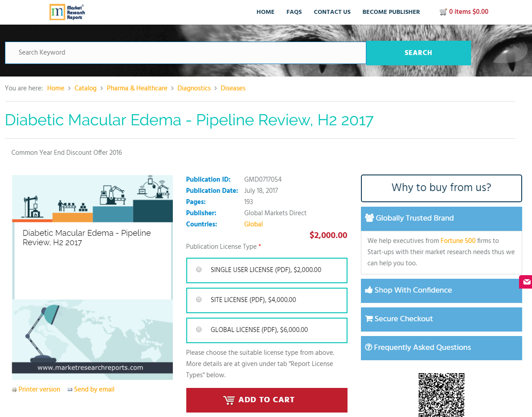The width and height of the screenshot is (532, 417).
Task: Select the Site License radio button
Action: 198,299
